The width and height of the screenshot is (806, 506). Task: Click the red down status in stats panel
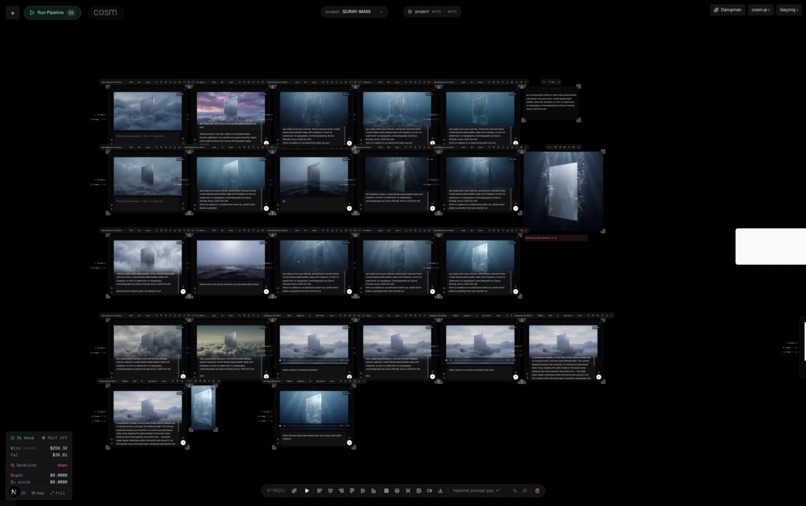(x=62, y=465)
